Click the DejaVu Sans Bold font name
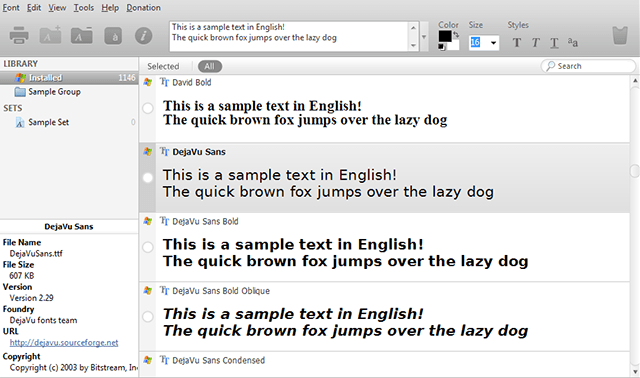The image size is (640, 378). 205,221
